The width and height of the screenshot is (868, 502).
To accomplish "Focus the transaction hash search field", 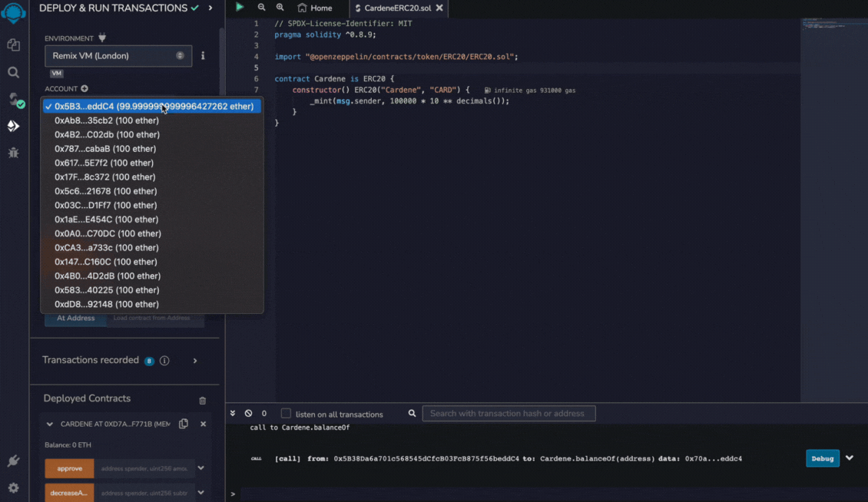I will (509, 414).
